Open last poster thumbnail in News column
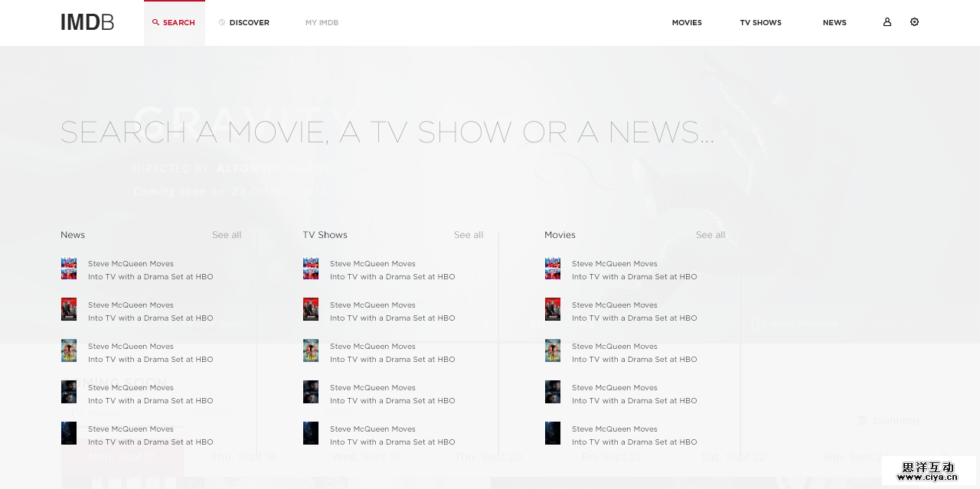This screenshot has height=489, width=980. 69,433
